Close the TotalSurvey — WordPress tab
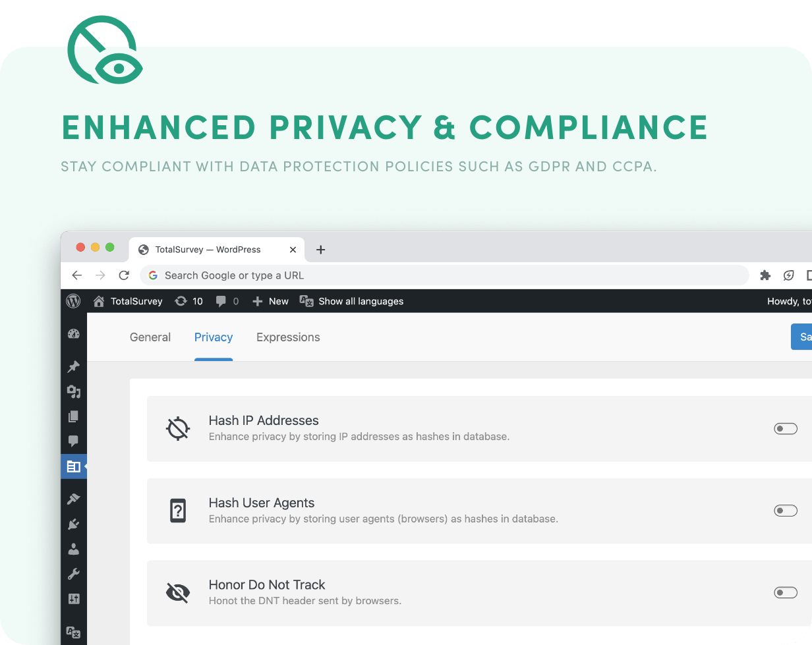Image resolution: width=812 pixels, height=645 pixels. 293,250
